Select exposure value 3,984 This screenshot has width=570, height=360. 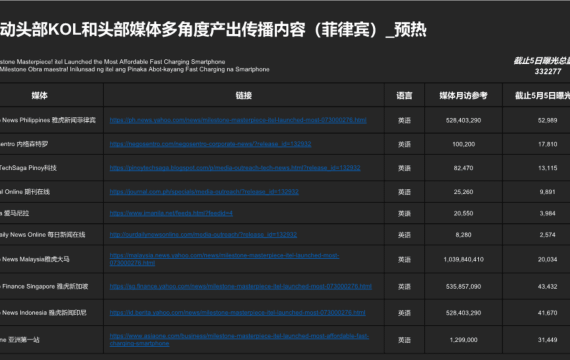547,213
